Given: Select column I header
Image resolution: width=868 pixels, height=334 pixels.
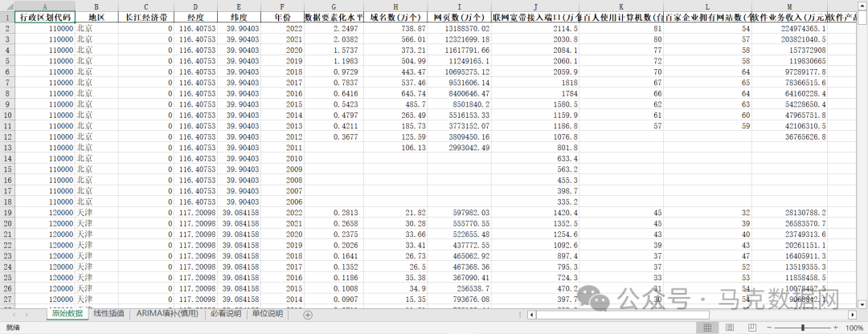Looking at the screenshot, I should click(459, 6).
